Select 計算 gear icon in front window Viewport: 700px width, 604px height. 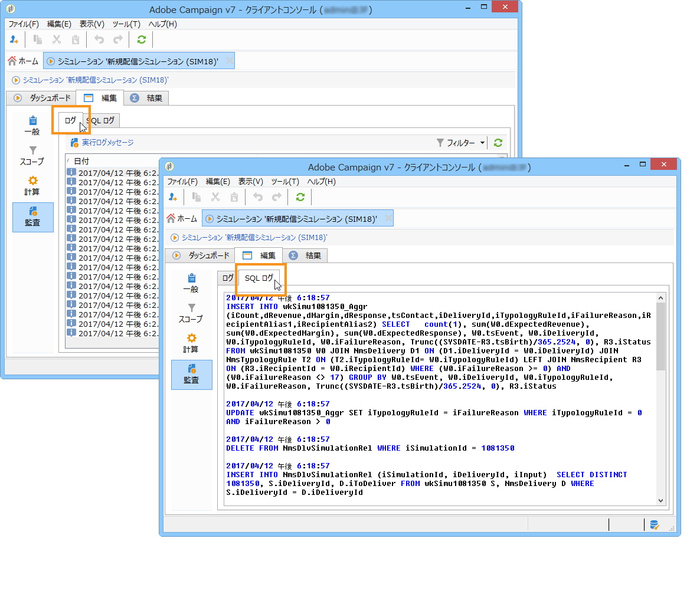[191, 343]
